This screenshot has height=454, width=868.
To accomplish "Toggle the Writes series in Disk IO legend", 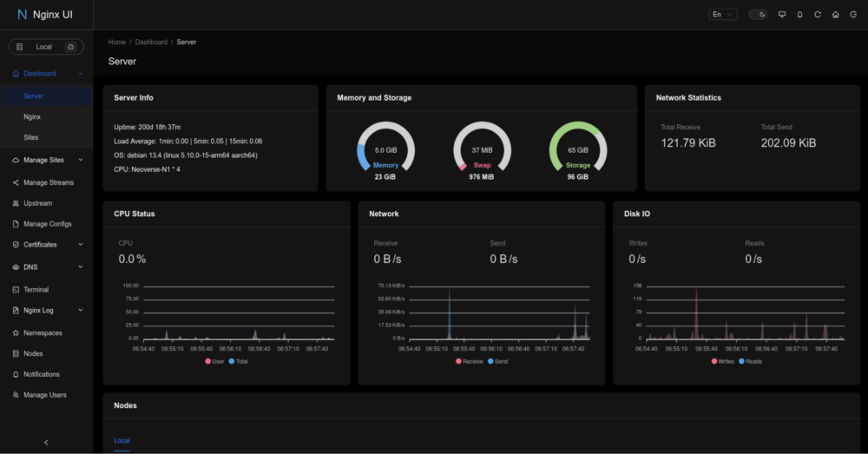I will click(x=722, y=361).
